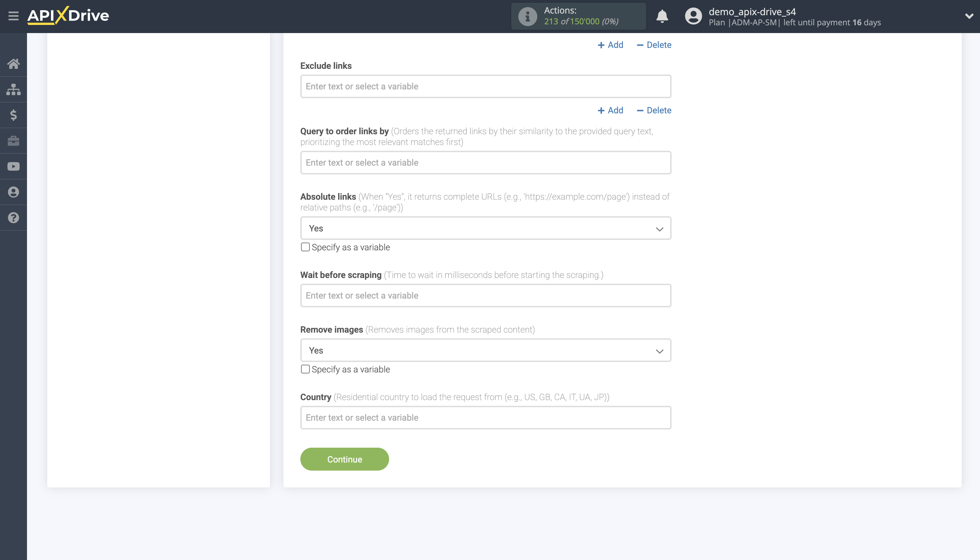Click Delete below Exclude links field
The width and height of the screenshot is (980, 560).
(x=654, y=110)
